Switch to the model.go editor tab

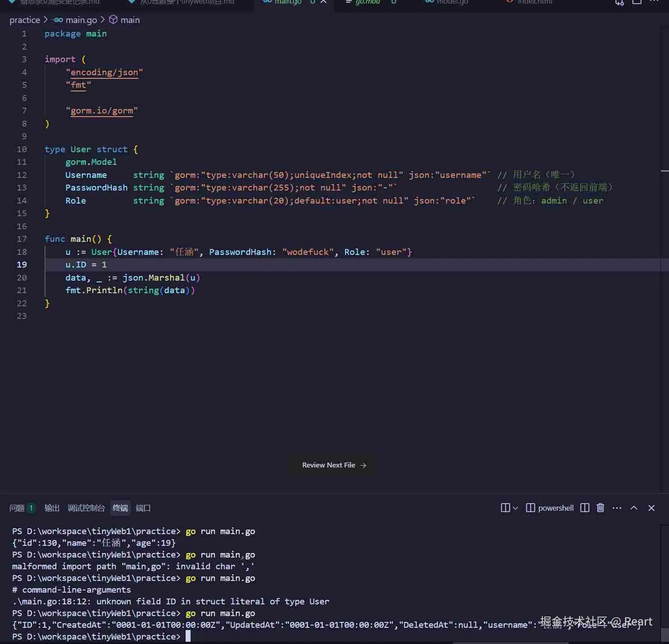pos(452,2)
